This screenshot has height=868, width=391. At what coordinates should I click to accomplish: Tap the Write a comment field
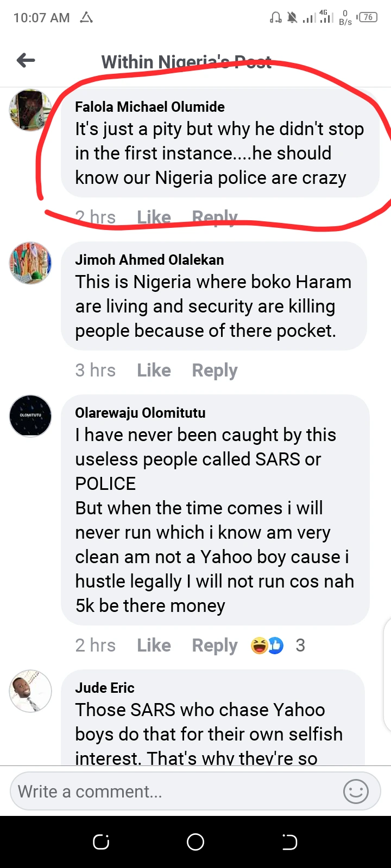click(x=174, y=792)
